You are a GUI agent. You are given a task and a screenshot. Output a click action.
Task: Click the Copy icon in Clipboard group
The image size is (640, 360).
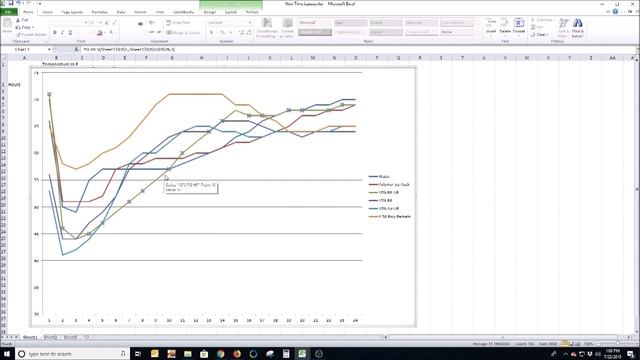18,27
